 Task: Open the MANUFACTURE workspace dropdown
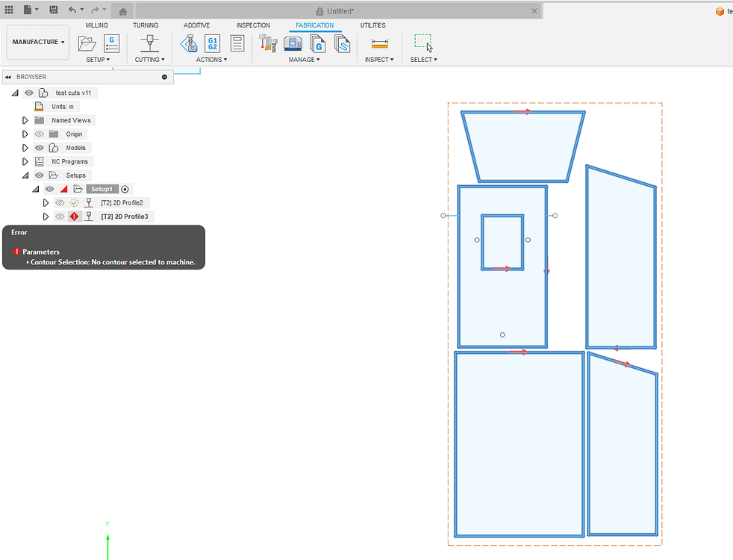pyautogui.click(x=37, y=42)
